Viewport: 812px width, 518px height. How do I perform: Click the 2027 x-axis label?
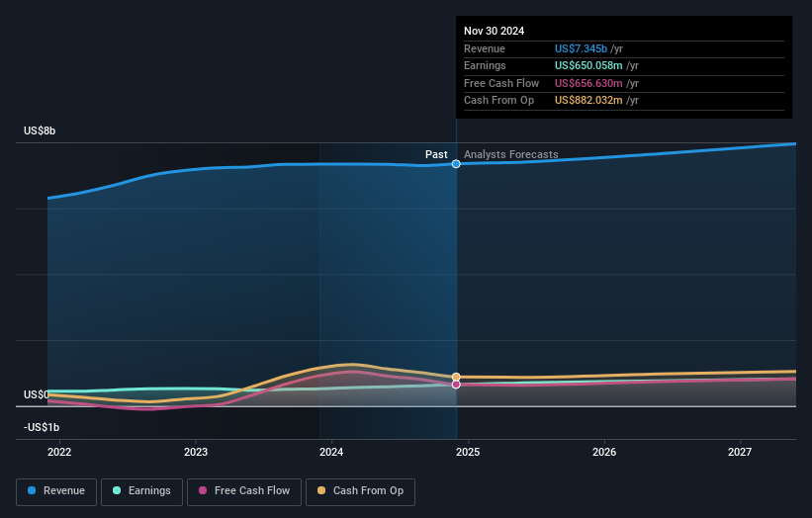740,452
